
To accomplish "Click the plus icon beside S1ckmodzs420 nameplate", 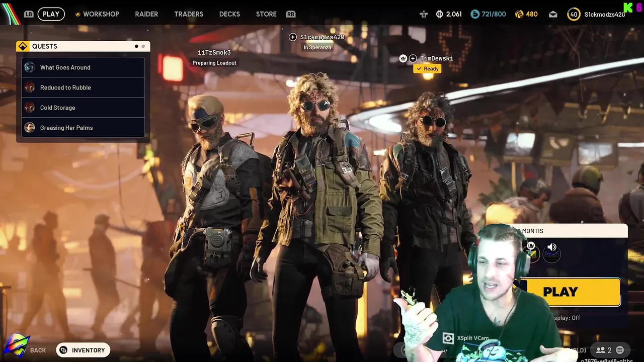I will pos(293,37).
